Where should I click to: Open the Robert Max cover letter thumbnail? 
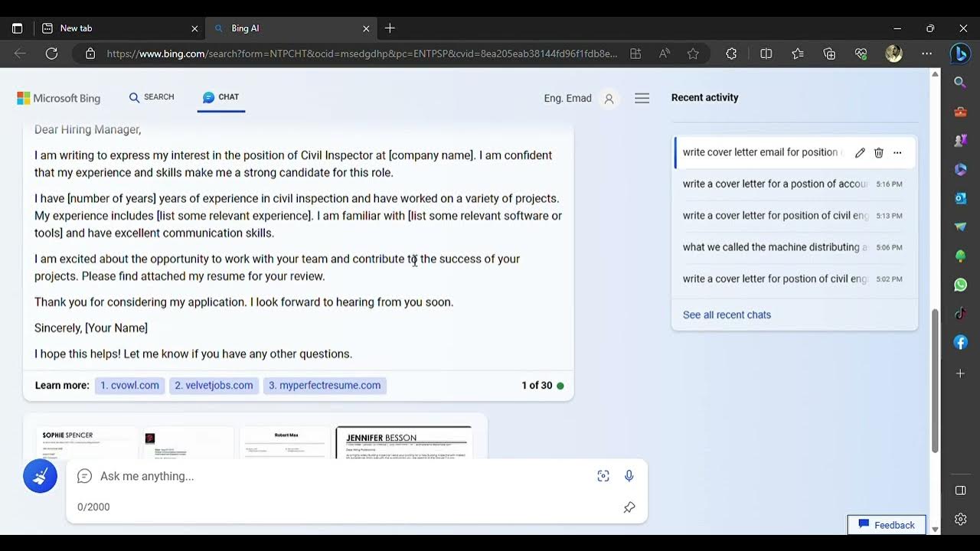tap(284, 442)
